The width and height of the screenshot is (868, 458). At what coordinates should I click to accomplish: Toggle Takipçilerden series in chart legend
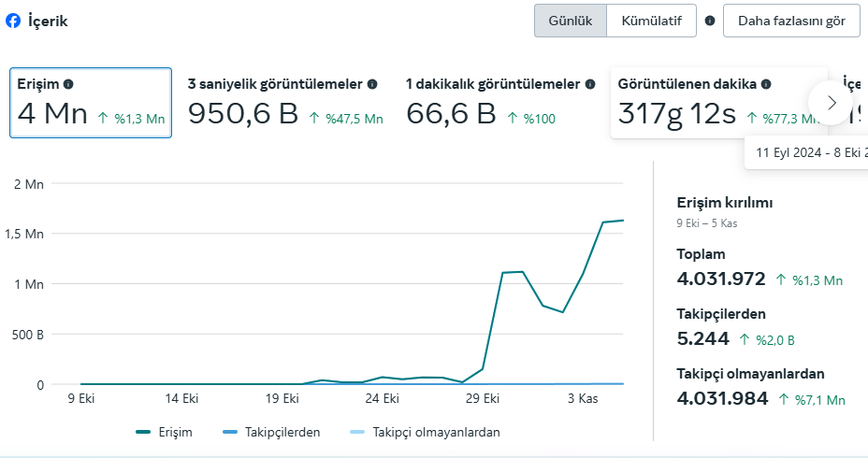271,432
